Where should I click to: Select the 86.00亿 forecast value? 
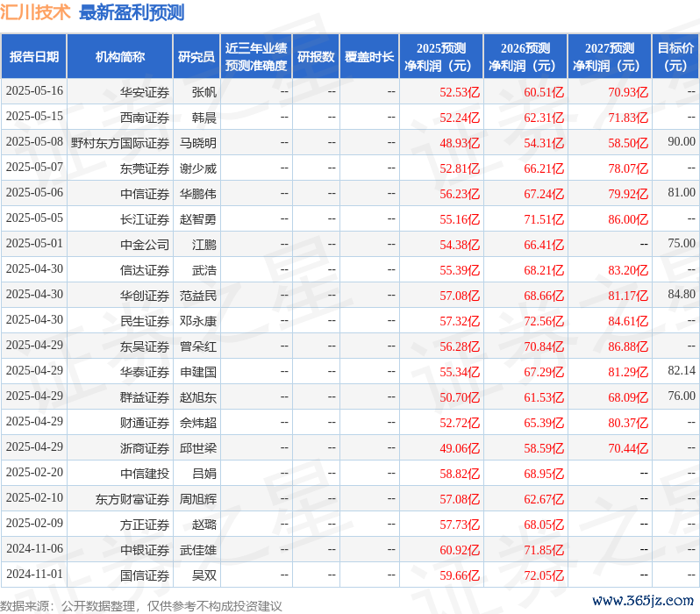click(x=628, y=219)
